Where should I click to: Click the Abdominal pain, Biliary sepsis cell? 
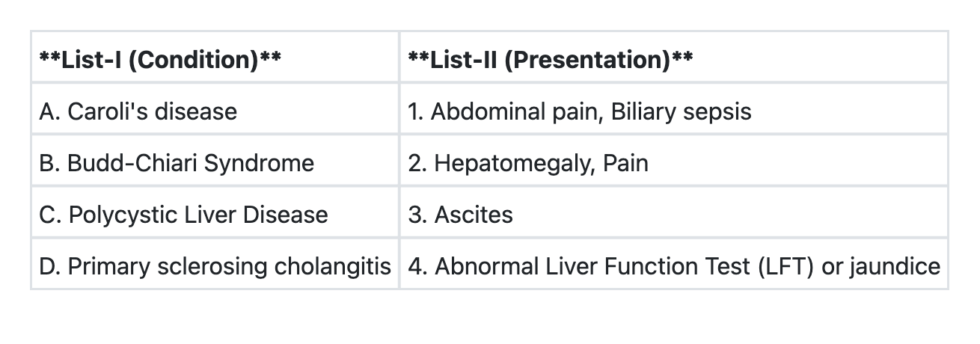579,111
